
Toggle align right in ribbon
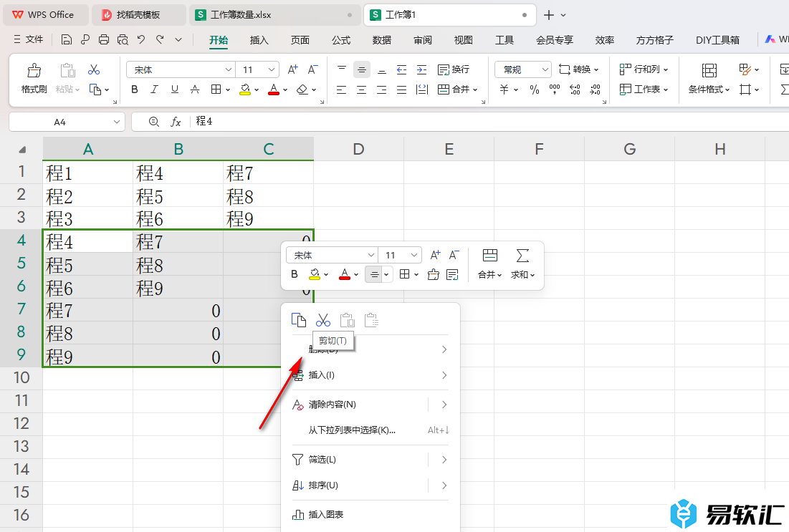382,90
